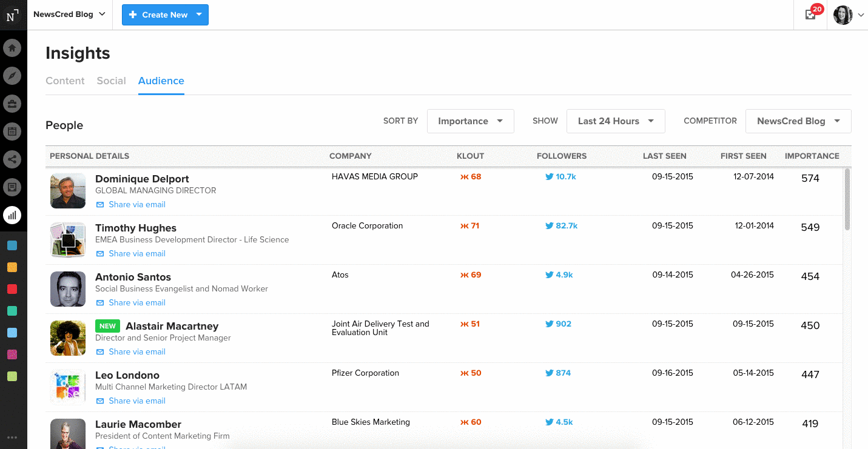Click the three dots at sidebar bottom
868x449 pixels.
(12, 437)
